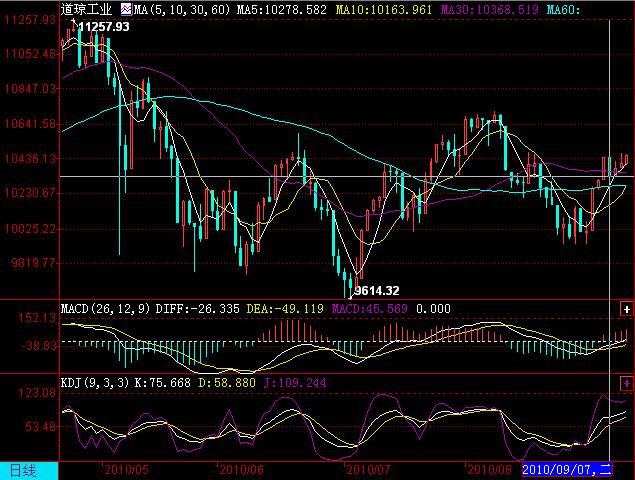Click the MA(5,10,30,60) parameters label
Viewport: 635px width, 480px height.
coord(182,9)
